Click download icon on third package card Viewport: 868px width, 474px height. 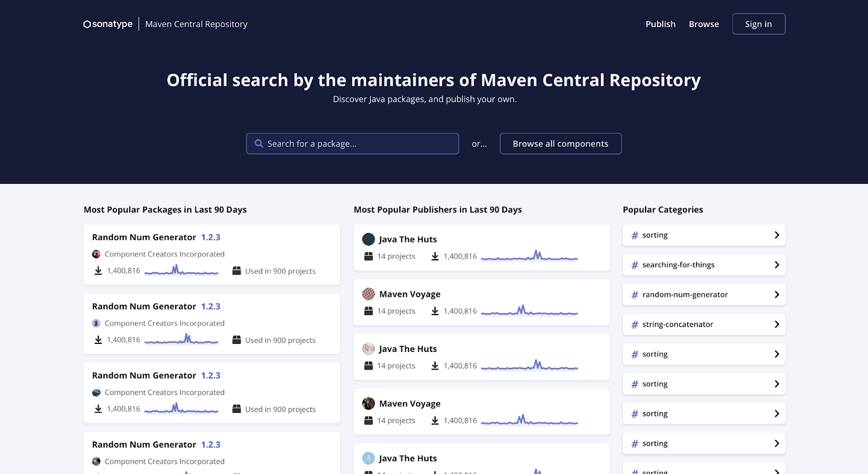point(98,409)
